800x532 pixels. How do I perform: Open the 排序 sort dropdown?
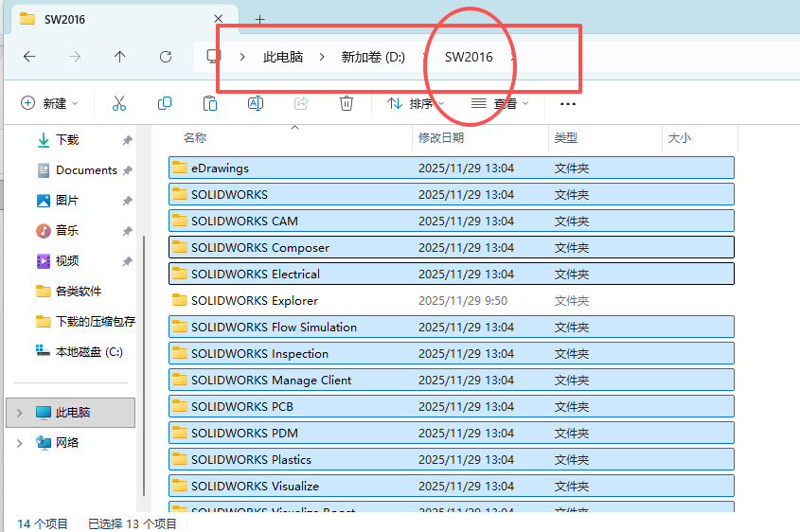coord(416,103)
